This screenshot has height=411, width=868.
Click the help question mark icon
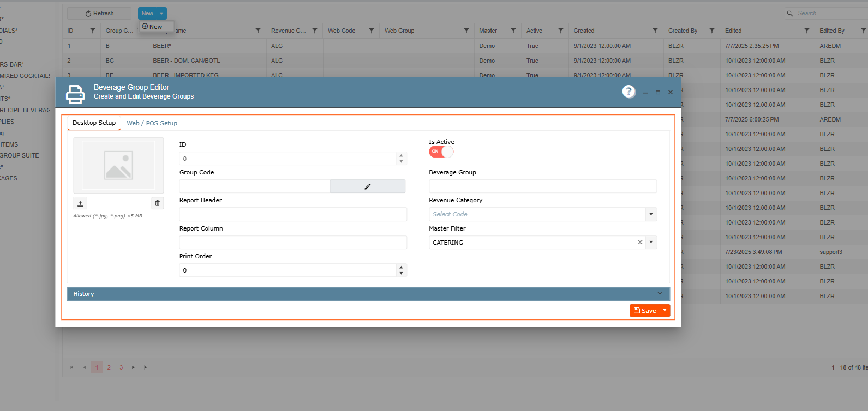point(628,92)
